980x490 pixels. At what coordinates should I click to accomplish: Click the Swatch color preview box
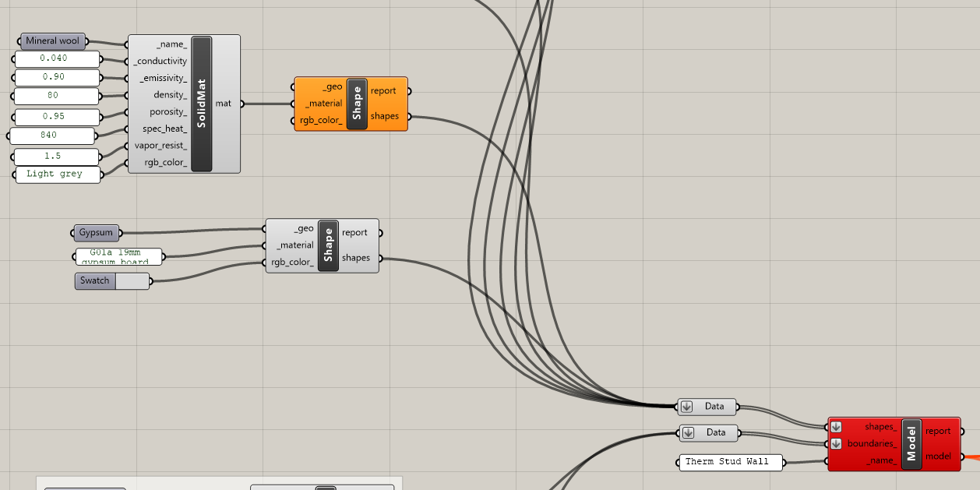click(x=132, y=281)
